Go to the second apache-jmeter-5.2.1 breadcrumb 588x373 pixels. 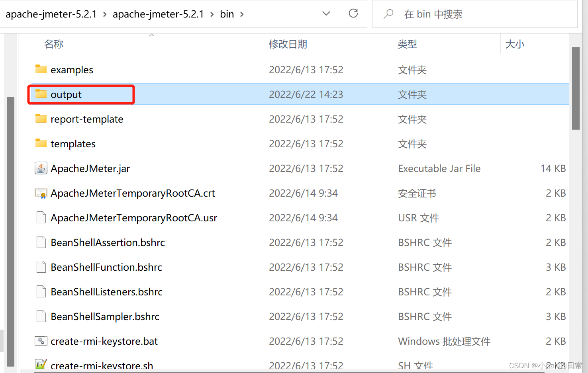(x=158, y=14)
